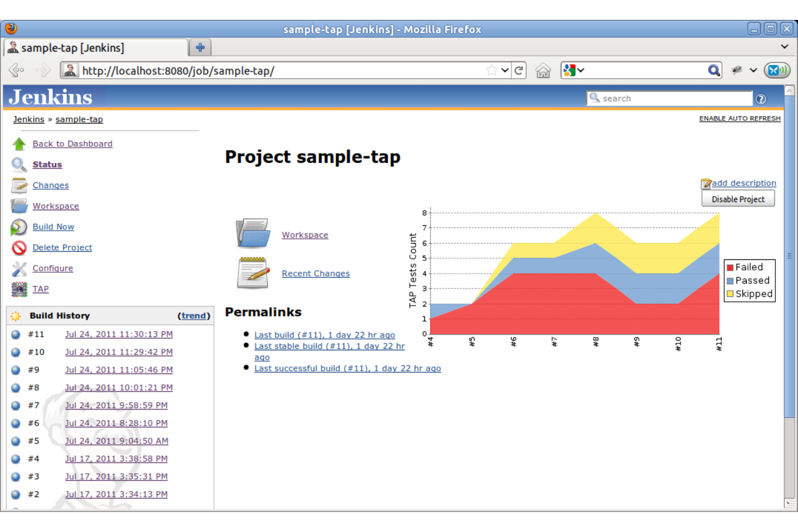Open the Status page link
The height and width of the screenshot is (532, 798).
(47, 164)
